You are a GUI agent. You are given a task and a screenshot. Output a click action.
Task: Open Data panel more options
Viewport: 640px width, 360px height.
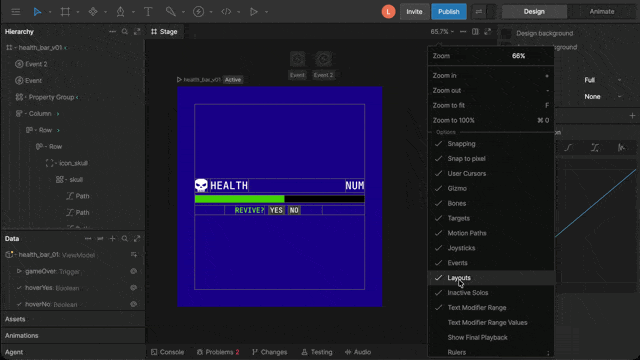click(88, 239)
